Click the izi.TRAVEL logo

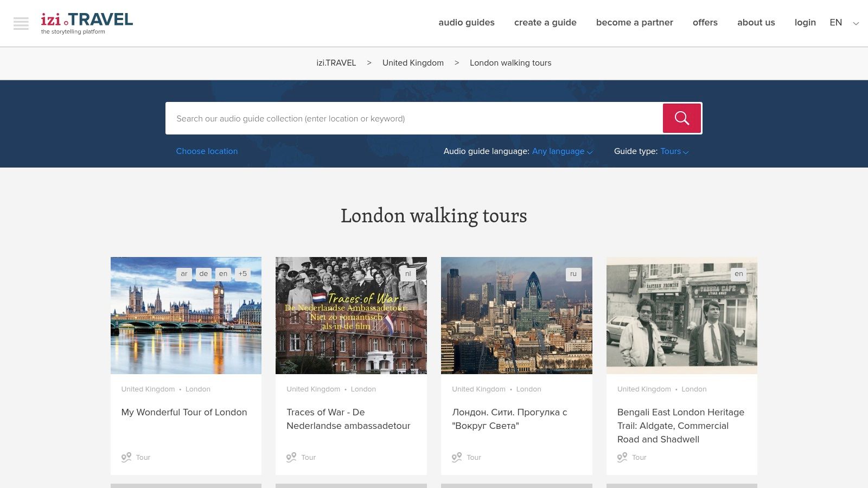pyautogui.click(x=87, y=22)
